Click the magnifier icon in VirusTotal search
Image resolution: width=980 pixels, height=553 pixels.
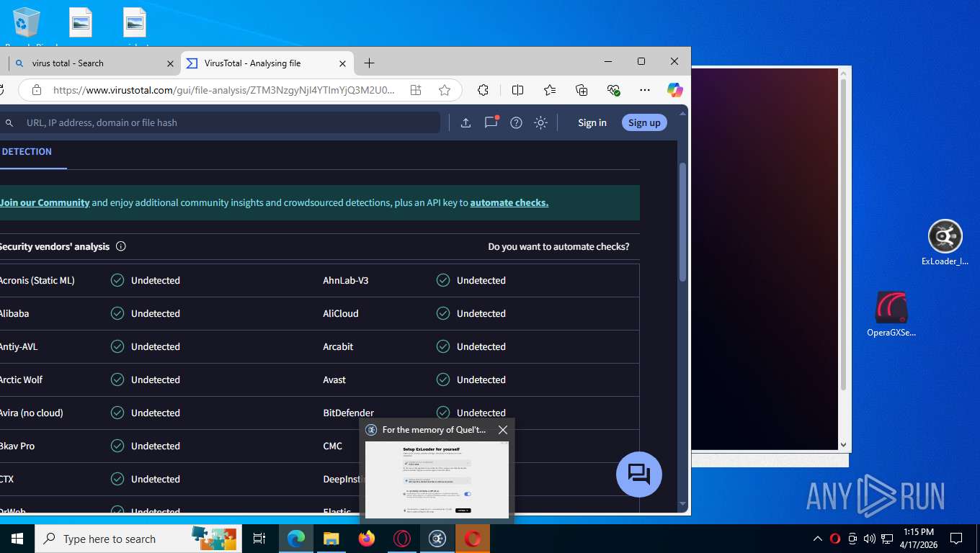click(x=9, y=123)
